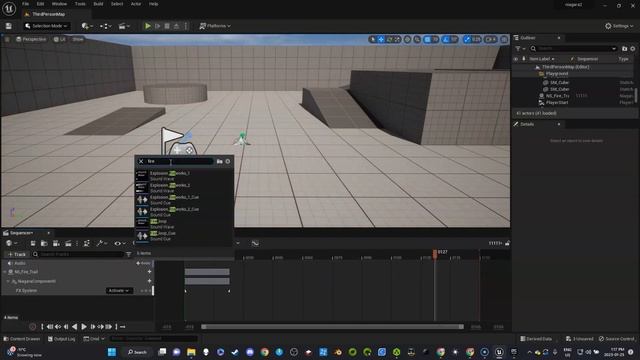Toggle the Sequencer lock icon beside frame counter
Viewport: 640px width, 360px height.
507,244
